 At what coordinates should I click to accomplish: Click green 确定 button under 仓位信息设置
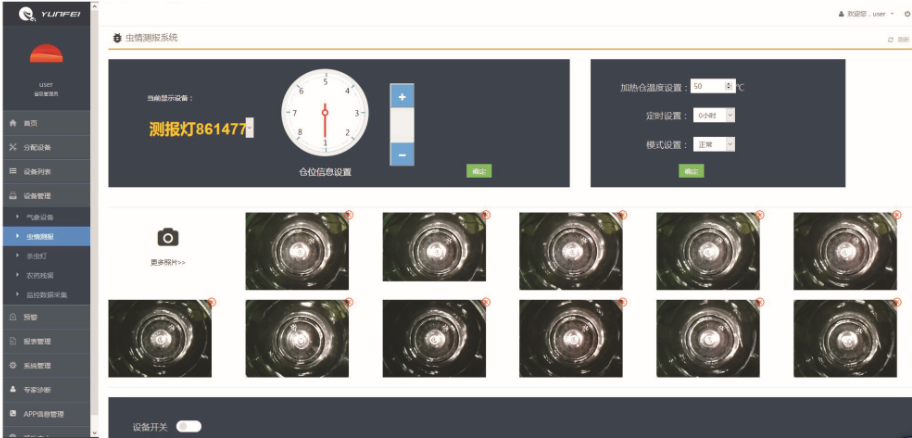pyautogui.click(x=479, y=171)
